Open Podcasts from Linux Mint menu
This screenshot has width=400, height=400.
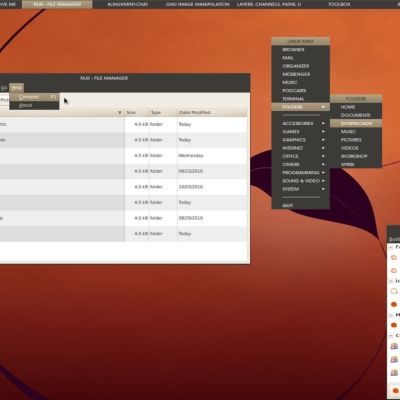point(301,91)
